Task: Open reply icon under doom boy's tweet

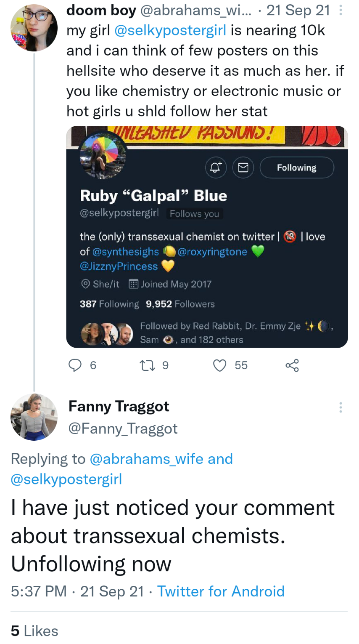Action: click(75, 365)
